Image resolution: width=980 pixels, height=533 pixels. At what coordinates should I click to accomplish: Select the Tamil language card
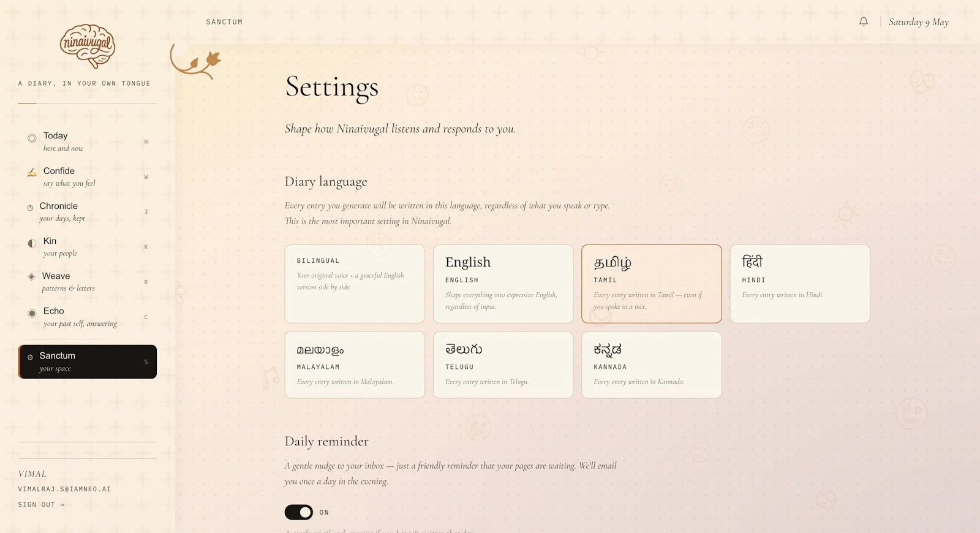click(x=651, y=284)
